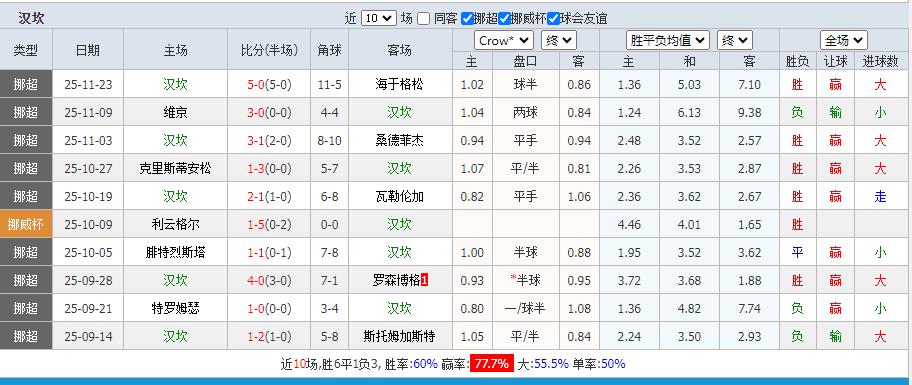Click the 角球 column header
This screenshot has width=912, height=385.
point(329,50)
